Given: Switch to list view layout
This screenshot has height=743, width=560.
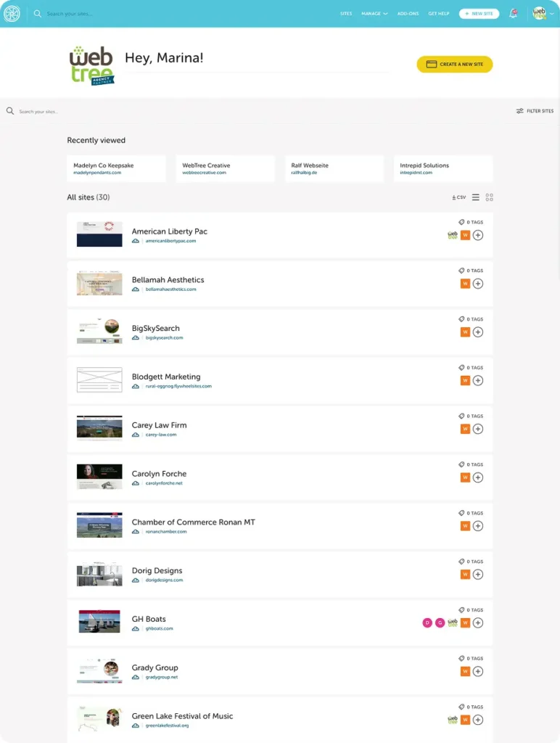Looking at the screenshot, I should tap(476, 197).
